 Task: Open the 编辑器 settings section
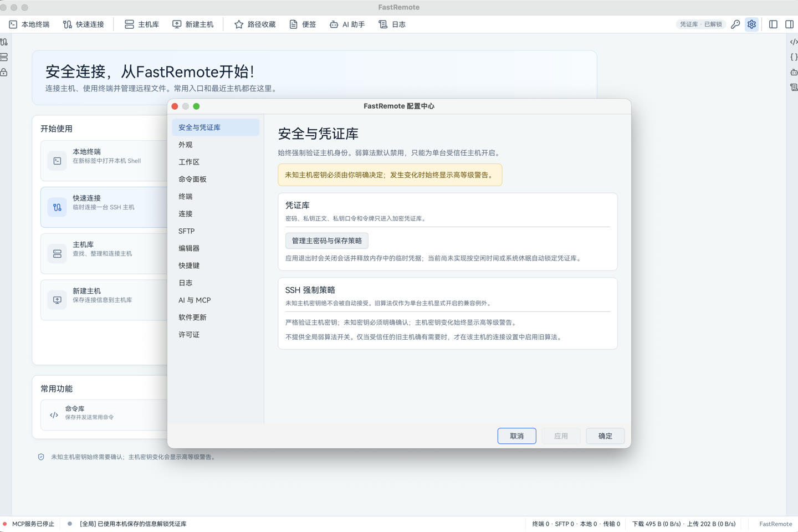[x=216, y=248]
